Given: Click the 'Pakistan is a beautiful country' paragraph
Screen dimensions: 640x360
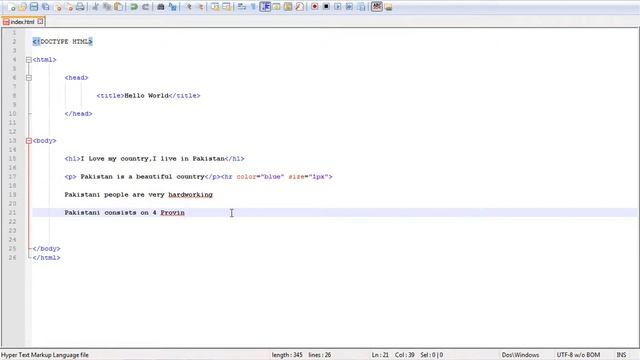Looking at the screenshot, I should coord(142,177).
